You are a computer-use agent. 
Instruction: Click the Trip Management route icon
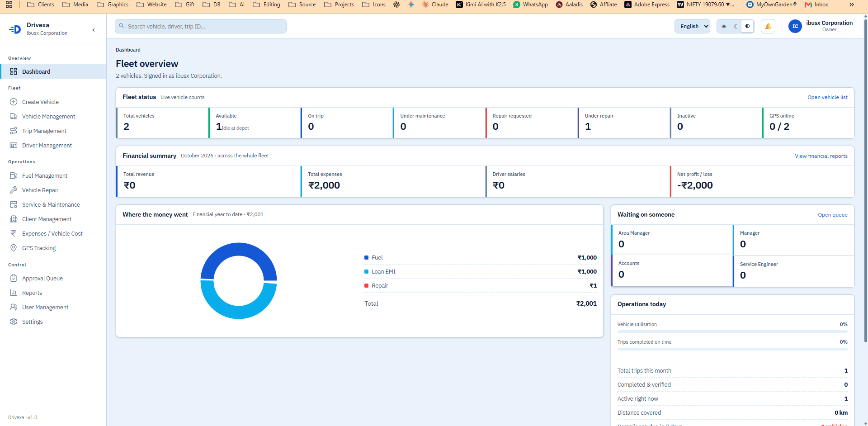pyautogui.click(x=14, y=131)
